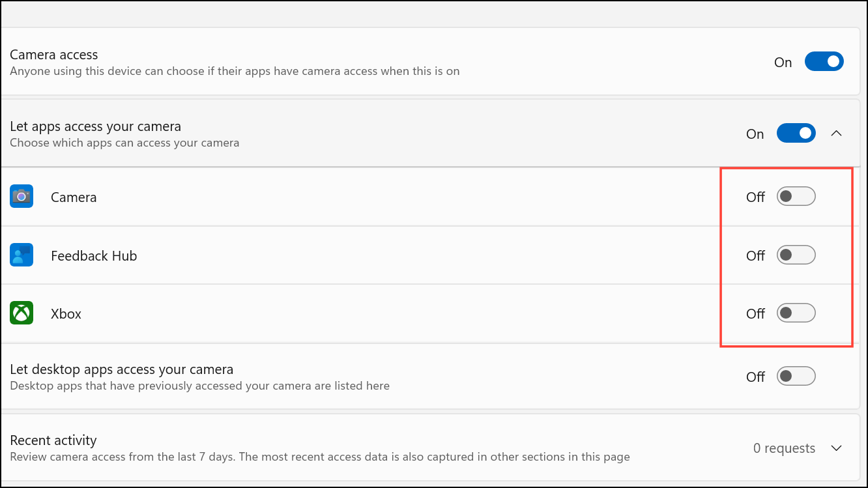Click the 0 requests label
The width and height of the screenshot is (868, 488).
[x=785, y=448]
